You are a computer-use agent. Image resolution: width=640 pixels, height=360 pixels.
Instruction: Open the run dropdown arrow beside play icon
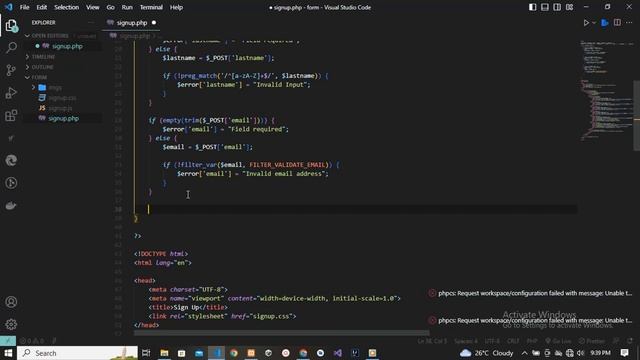pyautogui.click(x=594, y=23)
